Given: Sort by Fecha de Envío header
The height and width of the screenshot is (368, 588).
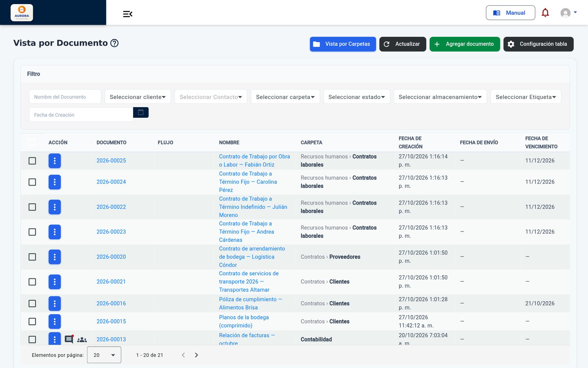Looking at the screenshot, I should [479, 142].
